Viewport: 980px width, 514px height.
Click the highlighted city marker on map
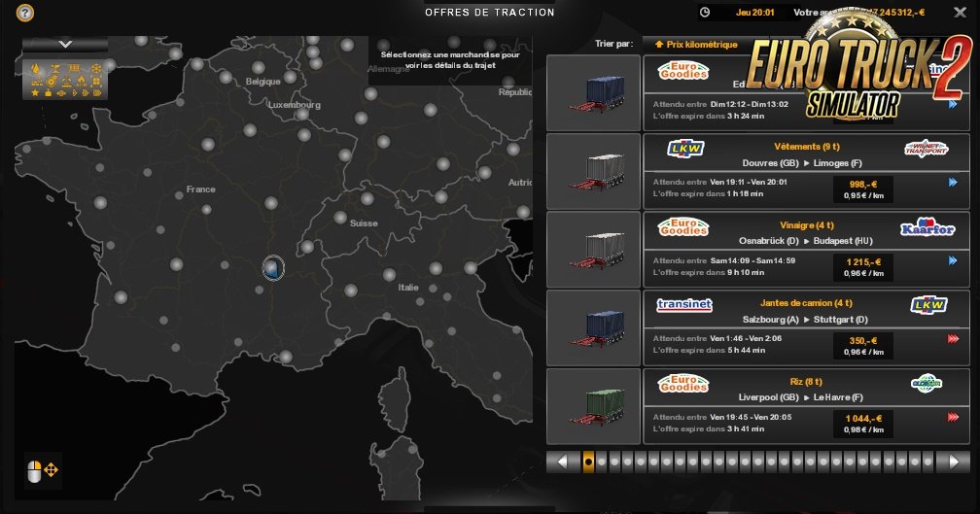coord(273,268)
